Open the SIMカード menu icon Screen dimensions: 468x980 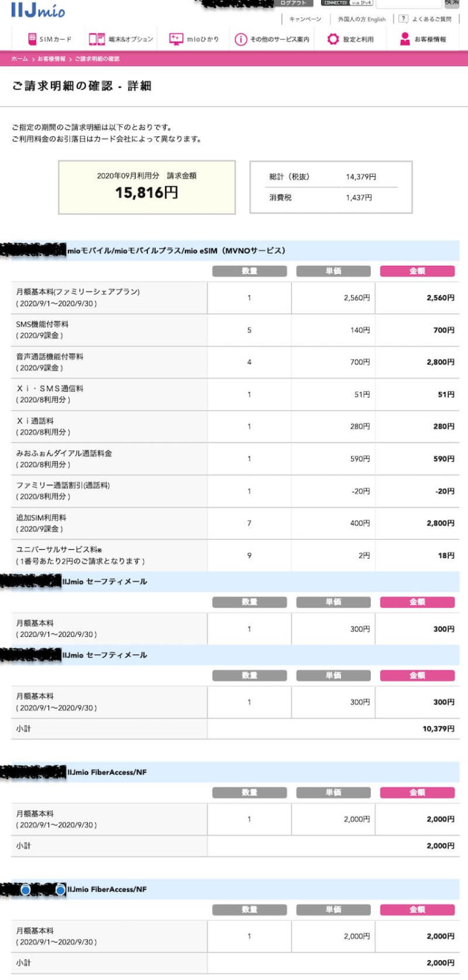coord(32,39)
